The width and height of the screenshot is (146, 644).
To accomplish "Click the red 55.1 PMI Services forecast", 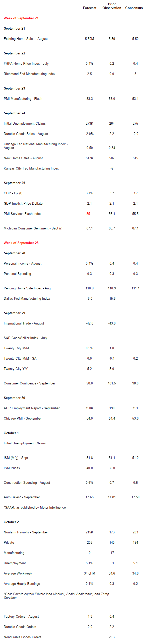I will click(x=89, y=214).
